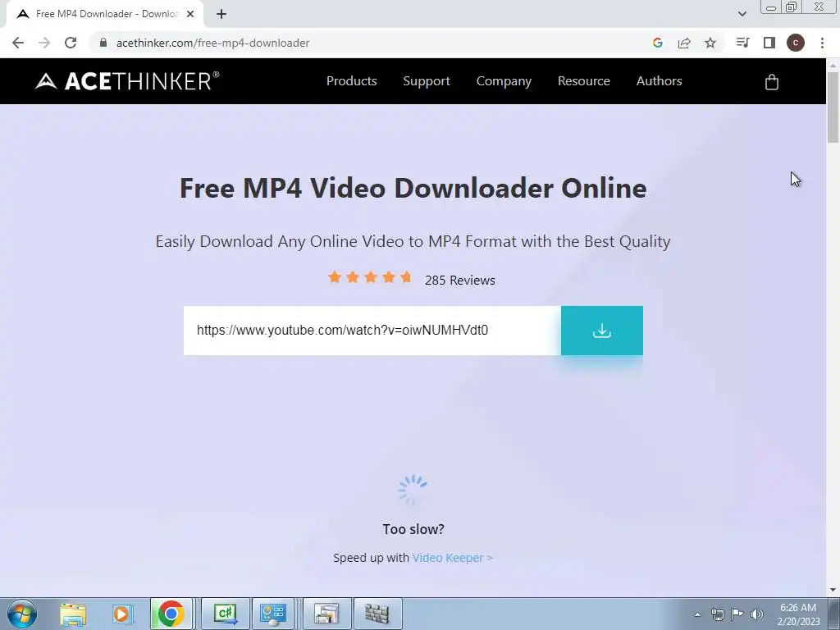This screenshot has height=630, width=840.
Task: Open Windows Explorer from taskbar
Action: (x=73, y=614)
